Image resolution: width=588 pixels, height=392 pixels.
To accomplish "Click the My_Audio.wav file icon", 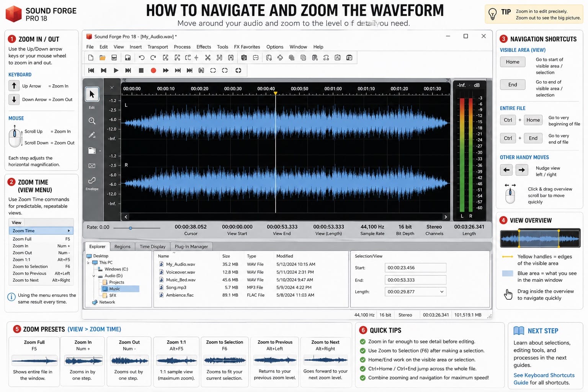I will click(x=162, y=264).
